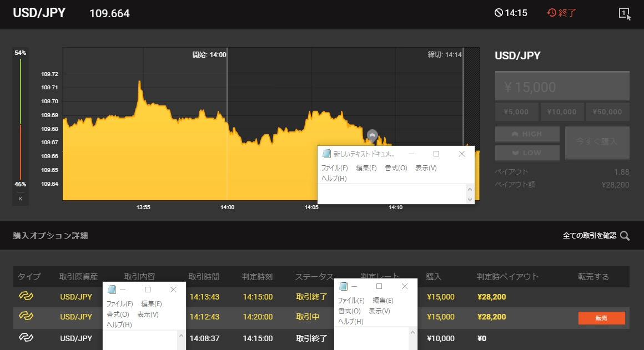This screenshot has height=350, width=644.
Task: Select the HIGH option
Action: pyautogui.click(x=527, y=134)
